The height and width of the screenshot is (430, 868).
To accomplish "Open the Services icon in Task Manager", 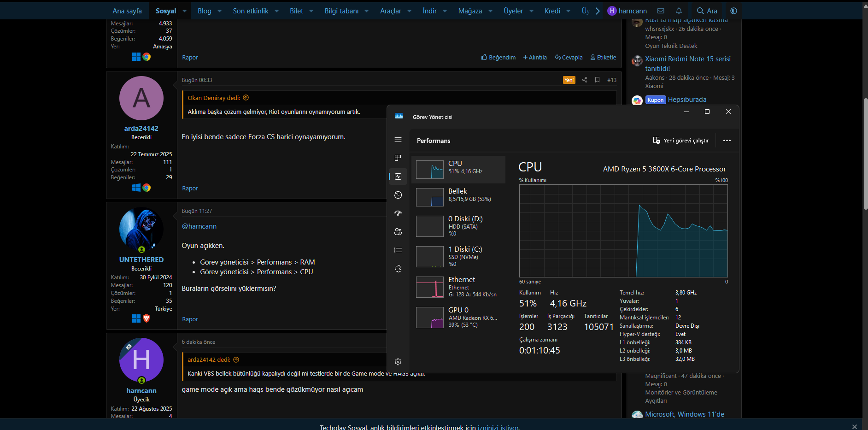I will pos(398,269).
